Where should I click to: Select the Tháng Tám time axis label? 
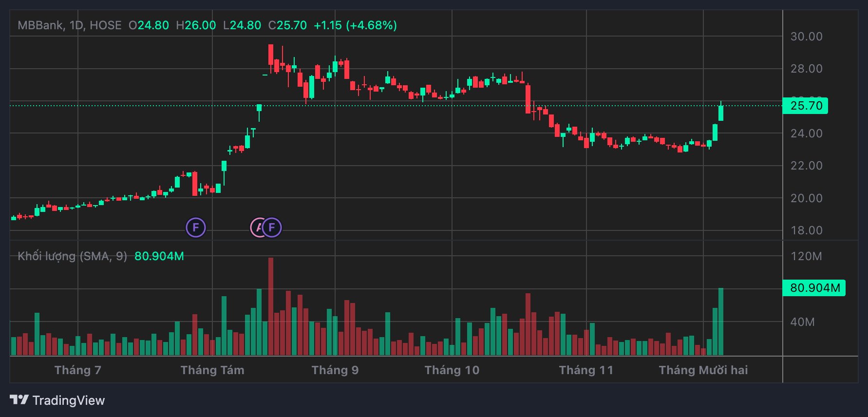click(x=212, y=370)
